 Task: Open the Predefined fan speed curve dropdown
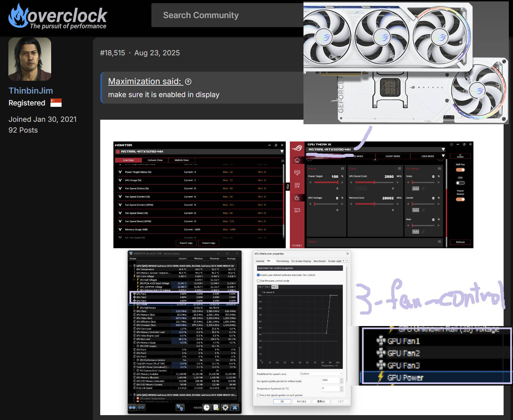pyautogui.click(x=321, y=374)
